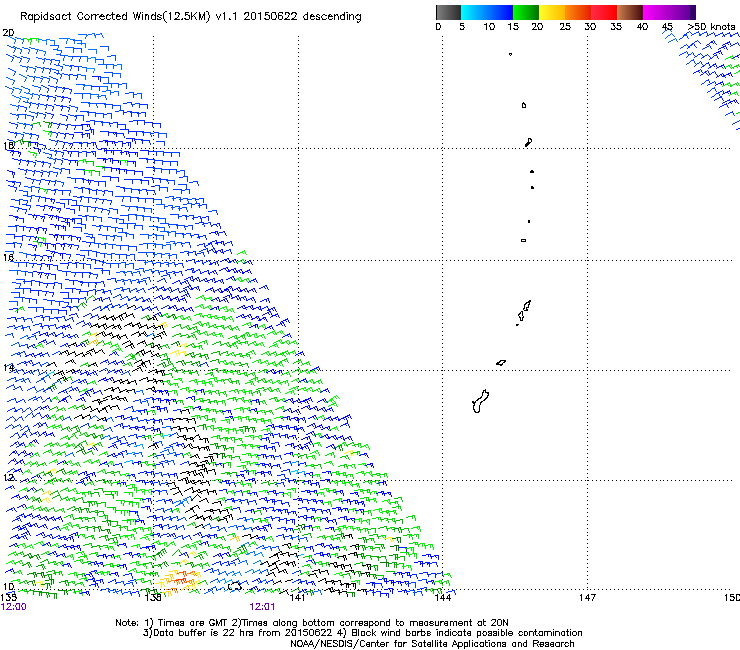The image size is (740, 650).
Task: Click longitude label 141 on bottom axis
Action: (297, 598)
